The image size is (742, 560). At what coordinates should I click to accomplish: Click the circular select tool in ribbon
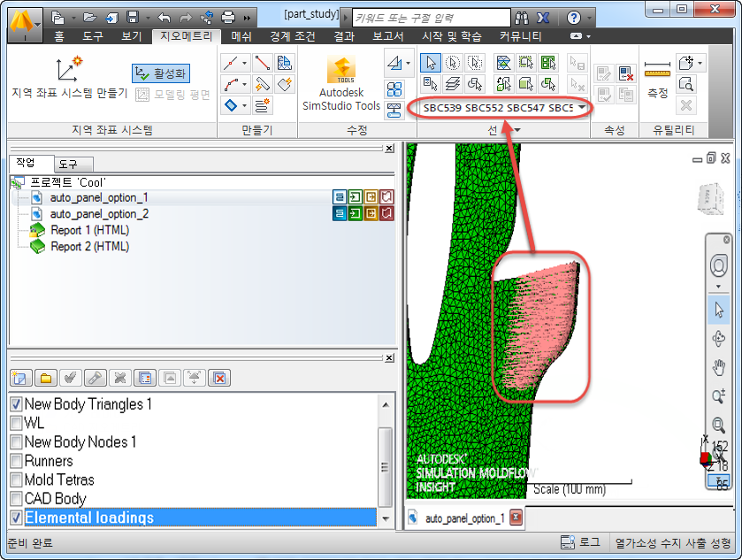click(453, 63)
